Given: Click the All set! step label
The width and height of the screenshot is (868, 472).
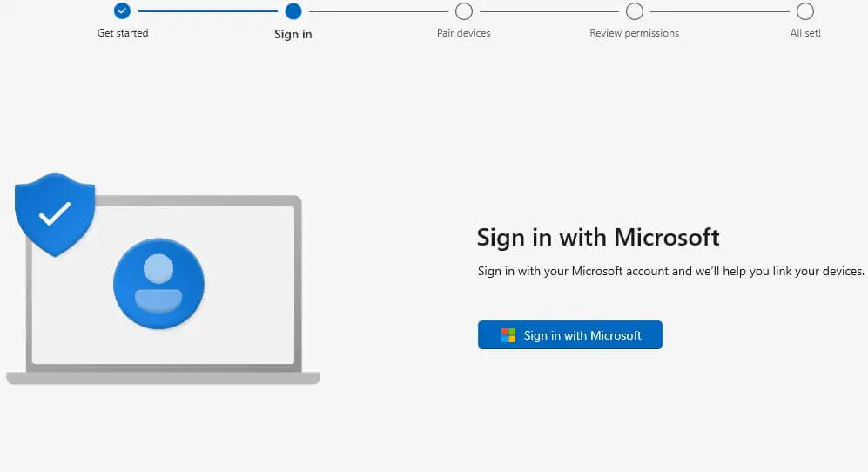Looking at the screenshot, I should click(x=805, y=33).
